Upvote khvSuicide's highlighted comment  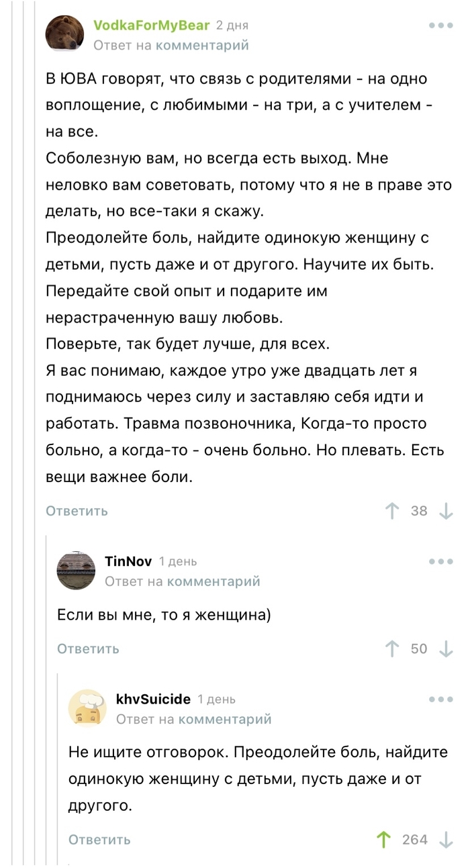tap(383, 840)
